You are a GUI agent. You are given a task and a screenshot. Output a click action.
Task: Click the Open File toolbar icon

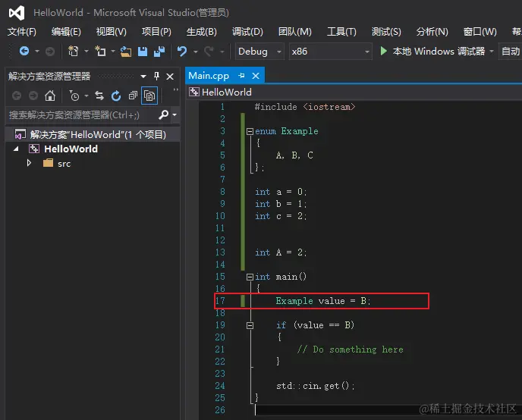(x=126, y=52)
